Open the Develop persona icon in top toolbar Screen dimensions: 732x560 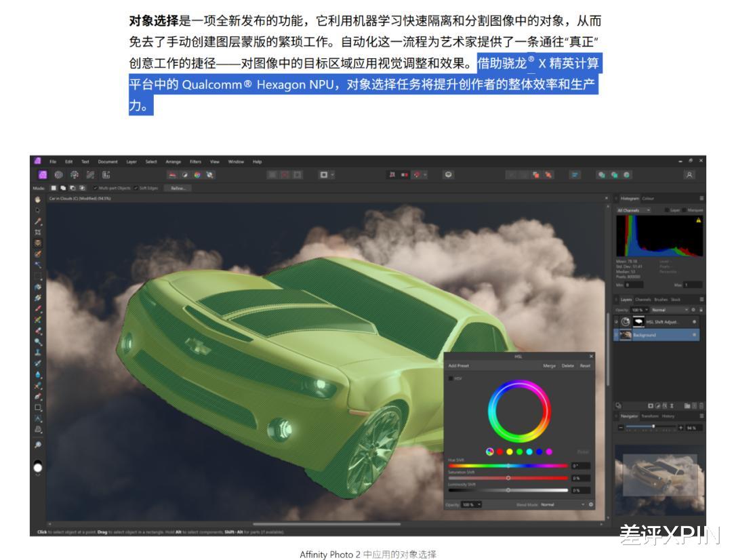point(74,175)
